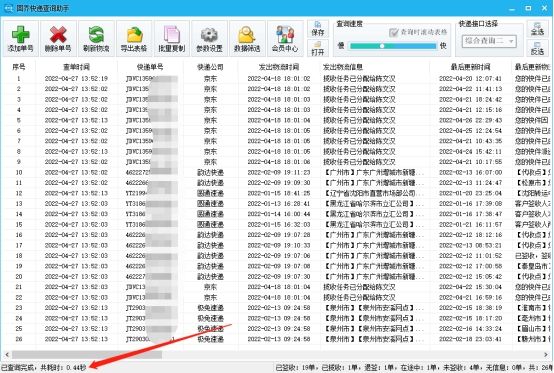Click the 已签收 count in status bar

click(297, 368)
